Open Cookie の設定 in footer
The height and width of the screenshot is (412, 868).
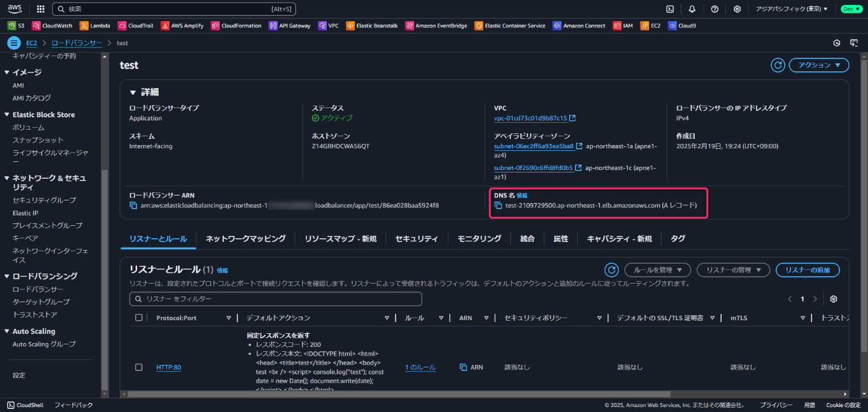[x=843, y=405]
